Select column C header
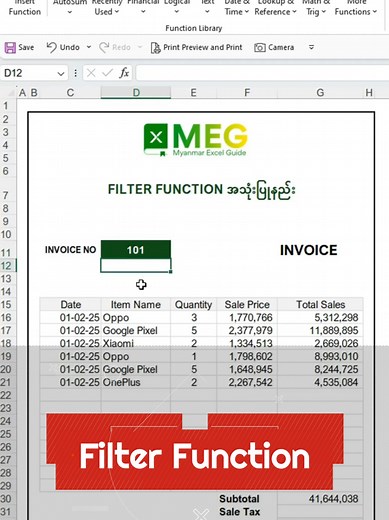Image resolution: width=389 pixels, height=520 pixels. (x=70, y=92)
